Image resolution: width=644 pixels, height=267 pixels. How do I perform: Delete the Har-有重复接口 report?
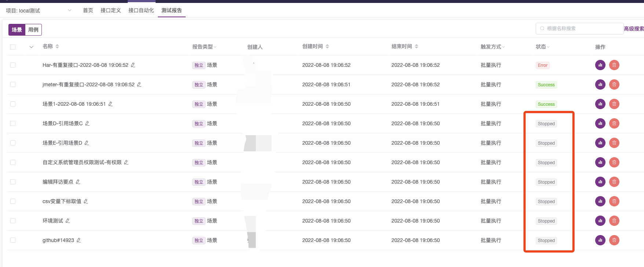(x=614, y=65)
